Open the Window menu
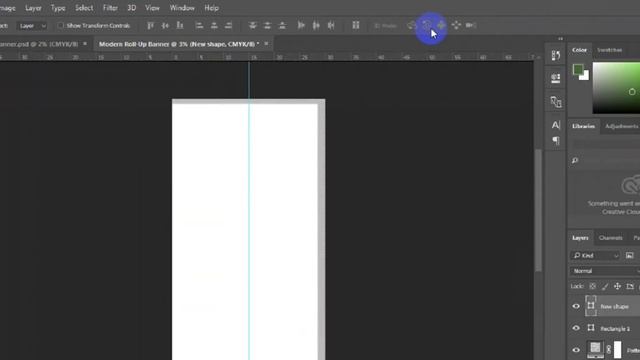Viewport: 640px width, 360px height. [182, 8]
